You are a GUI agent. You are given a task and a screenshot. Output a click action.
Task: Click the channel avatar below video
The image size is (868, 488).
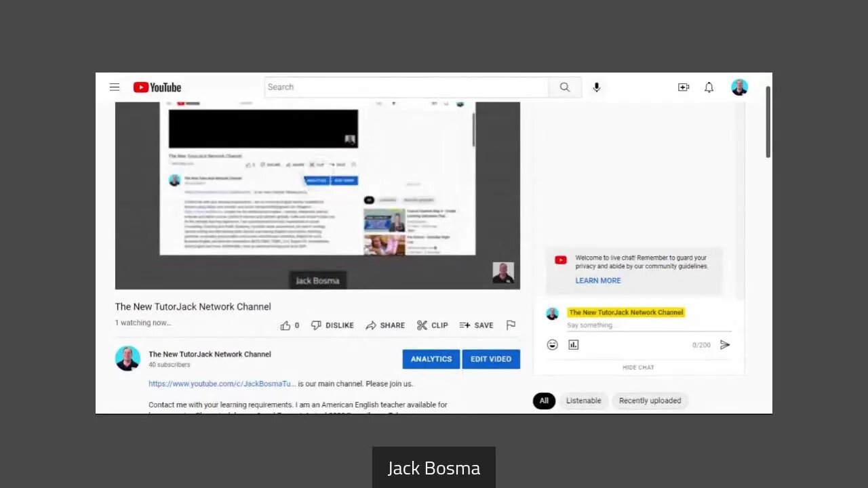click(x=127, y=359)
